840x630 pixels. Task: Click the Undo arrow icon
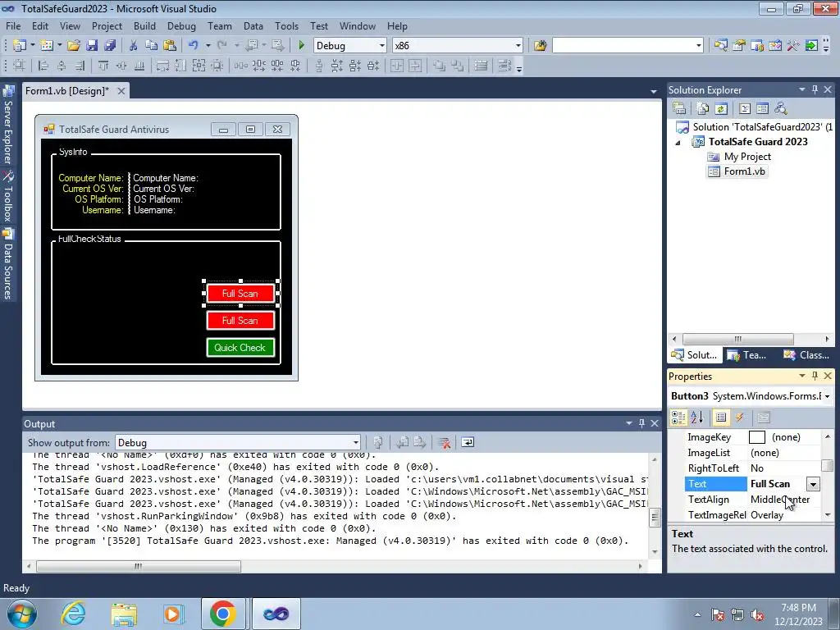(194, 46)
